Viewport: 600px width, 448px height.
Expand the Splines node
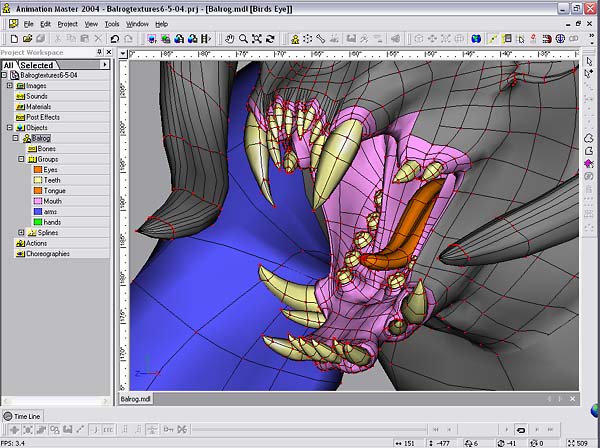(21, 232)
